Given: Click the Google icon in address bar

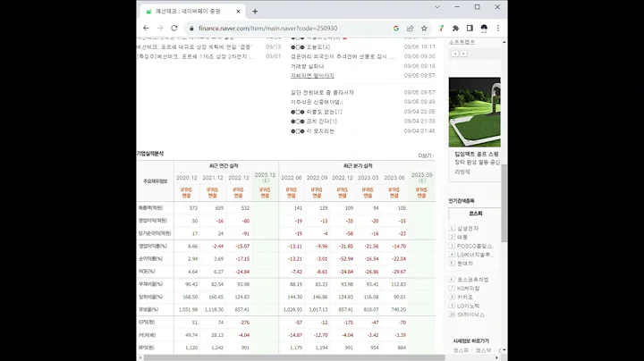Looking at the screenshot, I should click(396, 29).
